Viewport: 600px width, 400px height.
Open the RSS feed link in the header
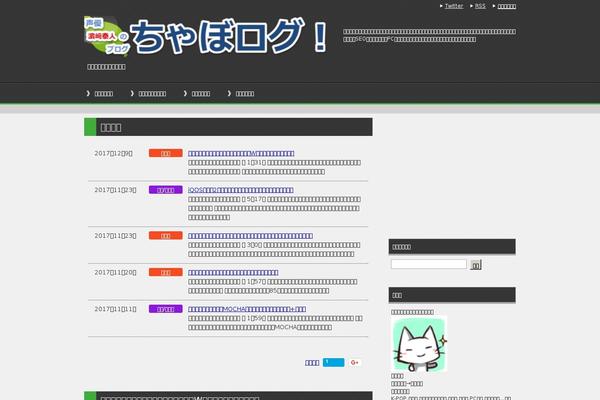pyautogui.click(x=480, y=6)
